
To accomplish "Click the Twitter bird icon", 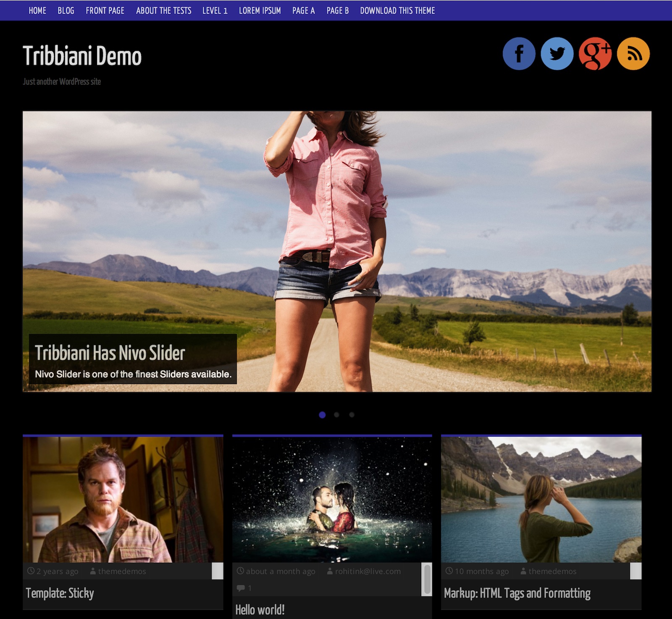I will click(x=557, y=54).
